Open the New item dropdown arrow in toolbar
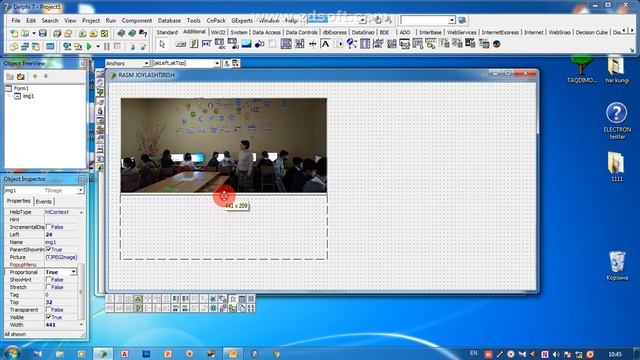Image resolution: width=640 pixels, height=360 pixels. [x=33, y=33]
